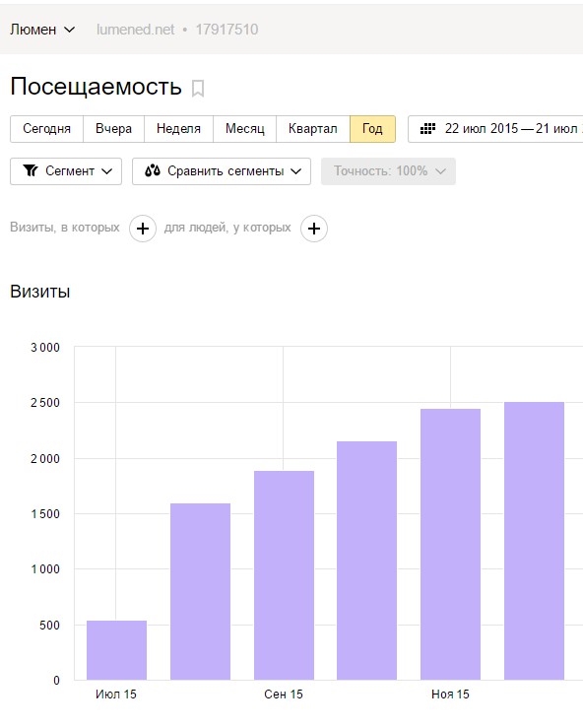Screen dimensions: 583x728
Task: Click the scales icon in Сравнить сегменты
Action: [153, 170]
